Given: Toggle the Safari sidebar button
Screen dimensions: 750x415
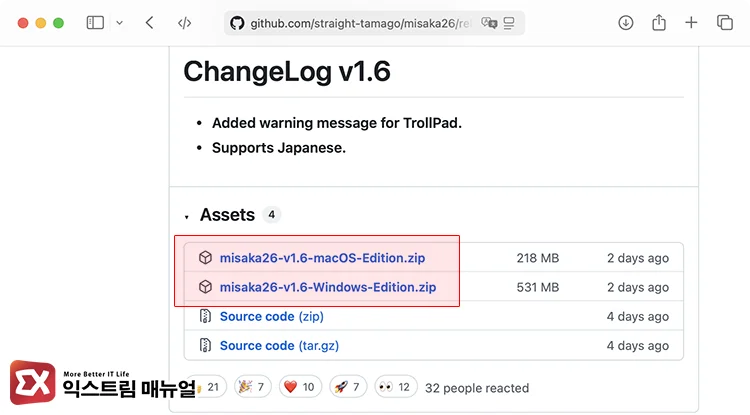Looking at the screenshot, I should 95,23.
